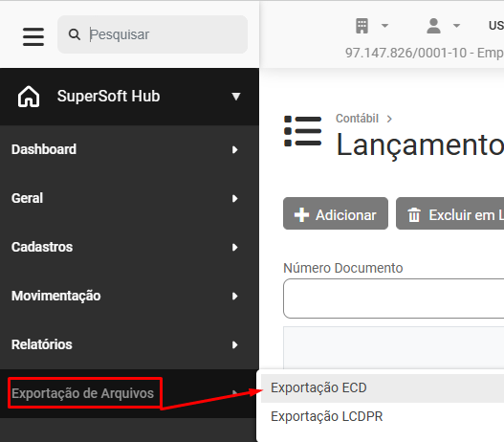Expand the SuperSoft Hub module dropdown arrow
This screenshot has height=442, width=504.
tap(236, 97)
